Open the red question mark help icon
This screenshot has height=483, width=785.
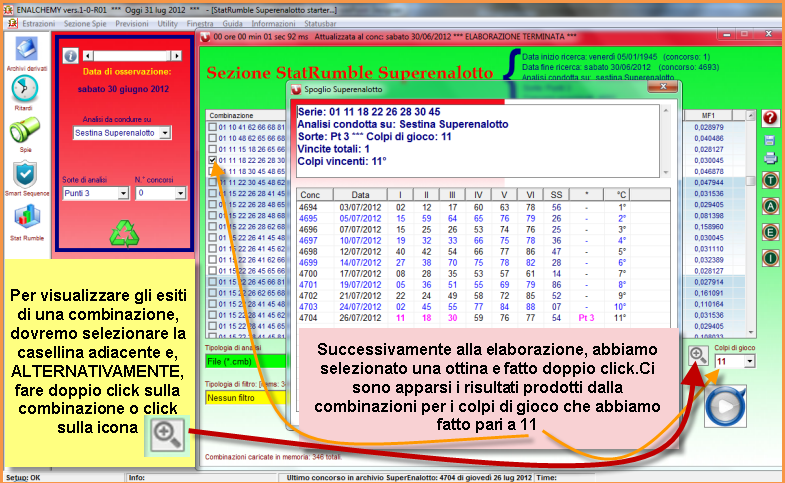pos(770,118)
